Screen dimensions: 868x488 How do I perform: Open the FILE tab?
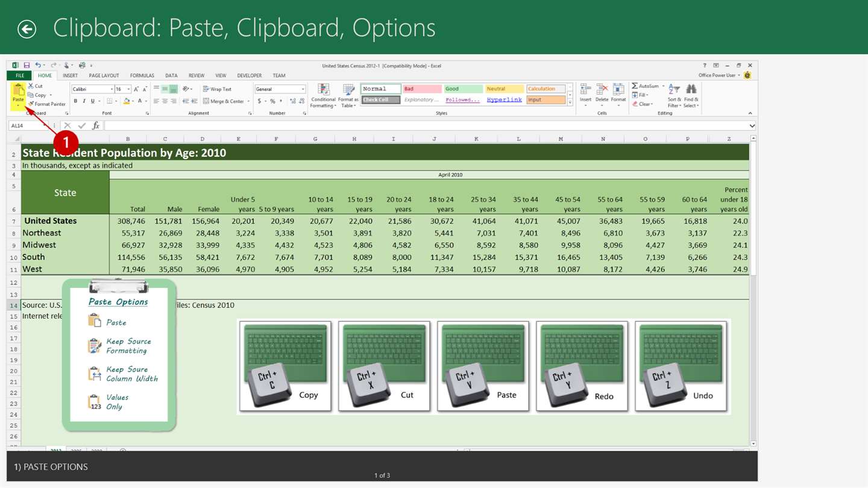(20, 76)
